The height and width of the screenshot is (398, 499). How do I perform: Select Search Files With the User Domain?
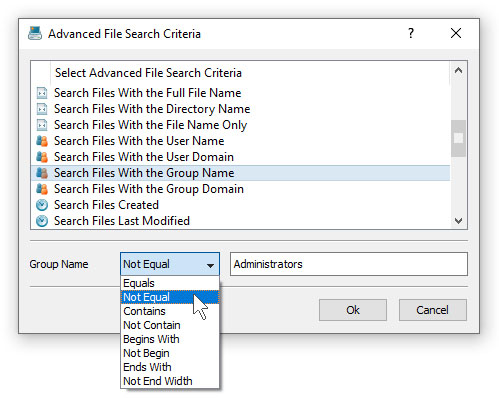point(240,157)
